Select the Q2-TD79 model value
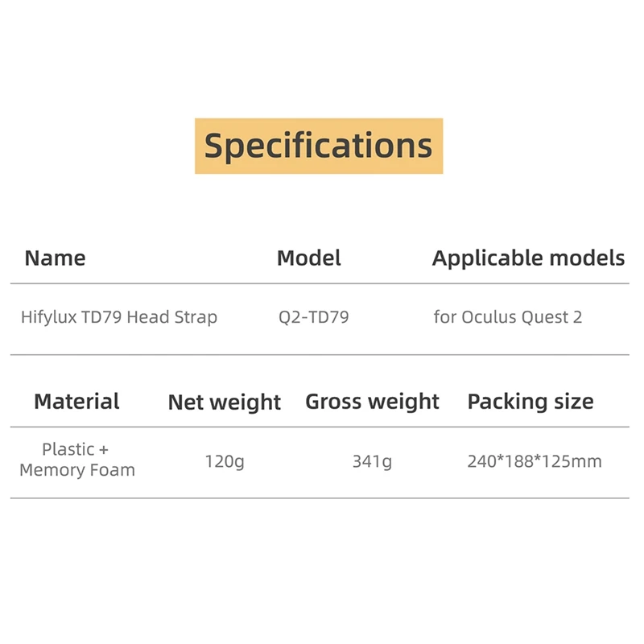Viewport: 644px width, 644px height. [x=314, y=317]
